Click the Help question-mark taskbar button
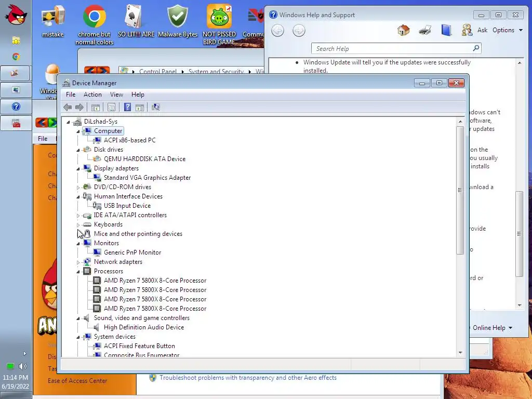The width and height of the screenshot is (532, 399). (16, 107)
